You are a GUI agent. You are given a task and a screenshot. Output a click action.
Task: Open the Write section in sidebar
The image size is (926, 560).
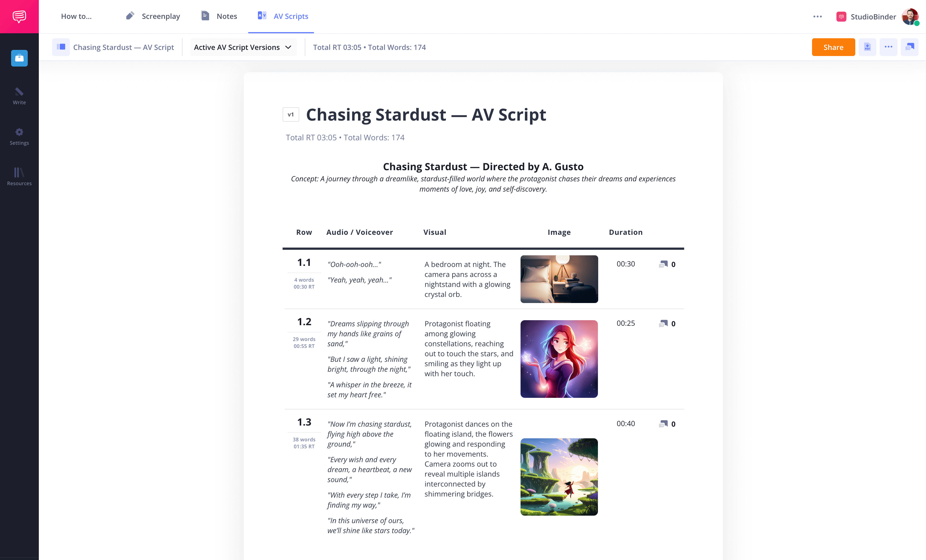pos(19,96)
